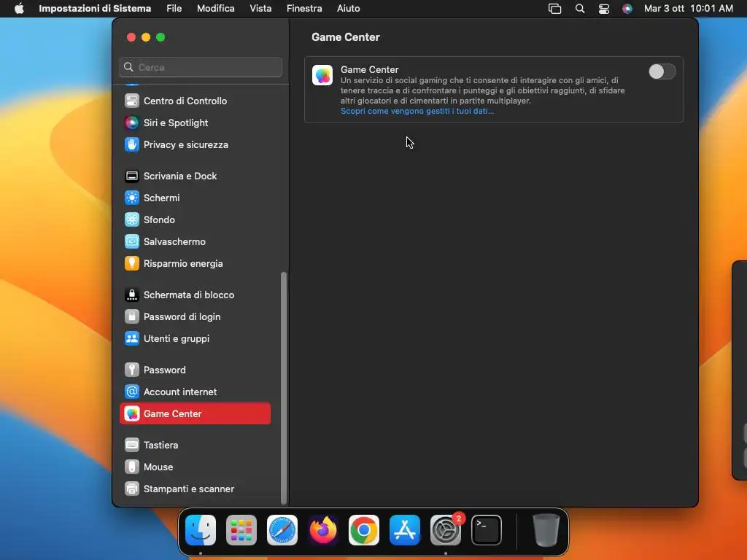Click the Cerca search field
Screen dimensions: 747x560
(201, 67)
